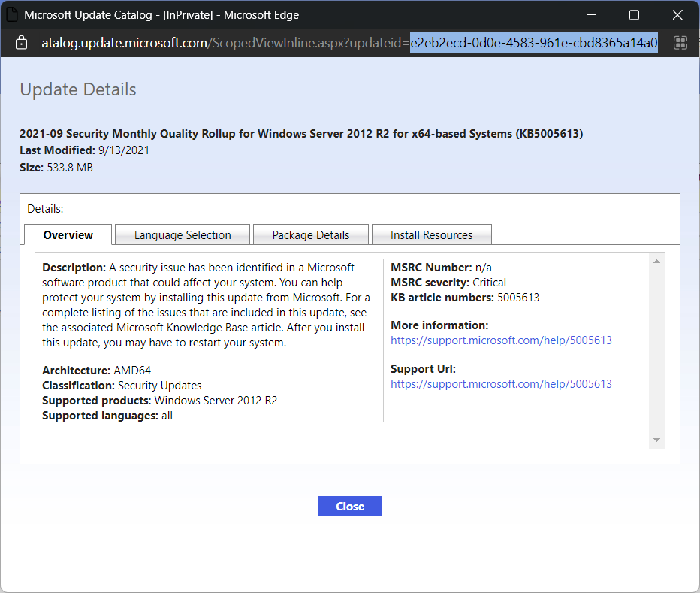Image resolution: width=700 pixels, height=593 pixels.
Task: Click the Last Modified 9/13/2021 text
Action: pyautogui.click(x=84, y=150)
